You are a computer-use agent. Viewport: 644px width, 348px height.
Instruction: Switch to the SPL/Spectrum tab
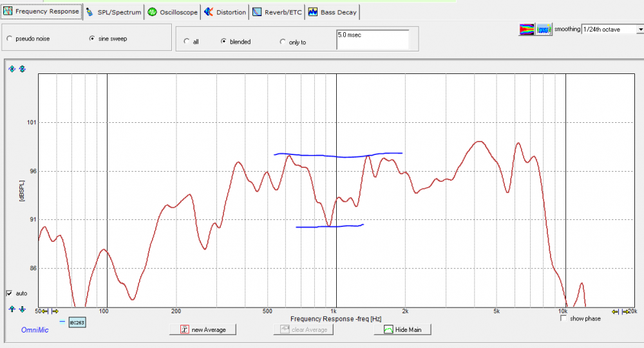(113, 12)
